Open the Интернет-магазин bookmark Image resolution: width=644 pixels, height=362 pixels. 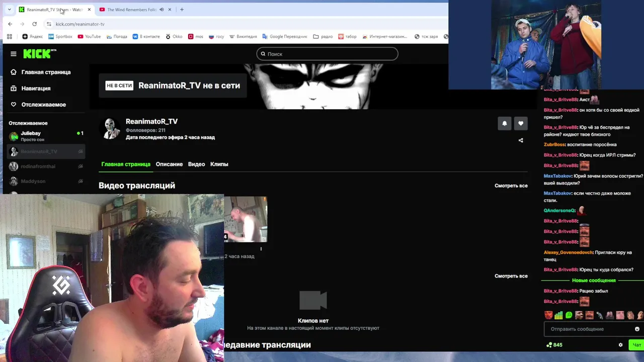point(384,37)
